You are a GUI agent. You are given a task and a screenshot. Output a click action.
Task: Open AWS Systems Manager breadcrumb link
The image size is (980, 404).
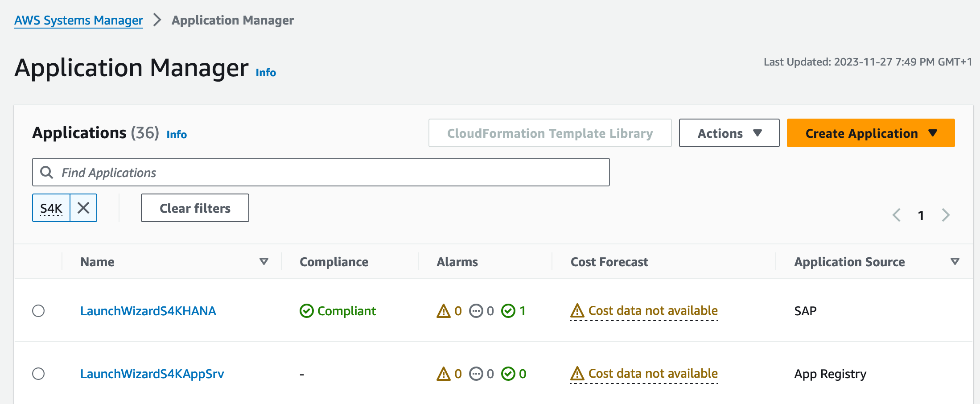pos(78,21)
